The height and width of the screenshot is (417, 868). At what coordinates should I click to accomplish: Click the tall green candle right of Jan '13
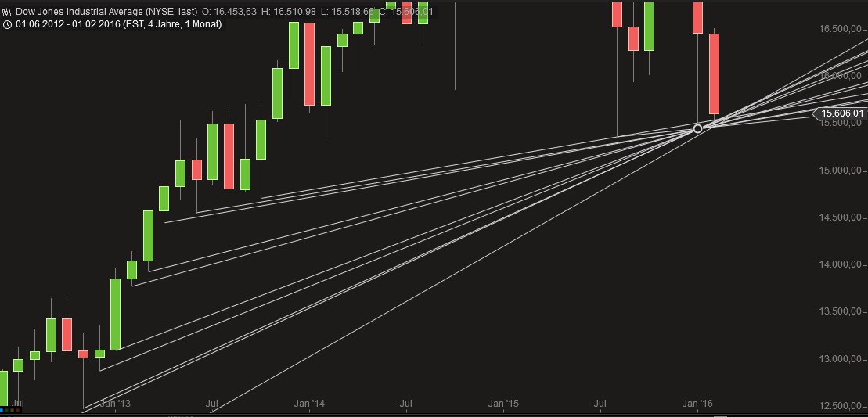point(115,314)
